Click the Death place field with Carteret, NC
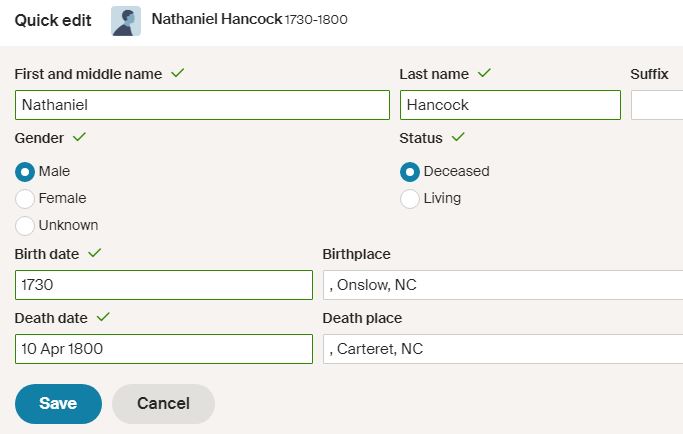Screen dimensions: 683x434 [x=502, y=349]
